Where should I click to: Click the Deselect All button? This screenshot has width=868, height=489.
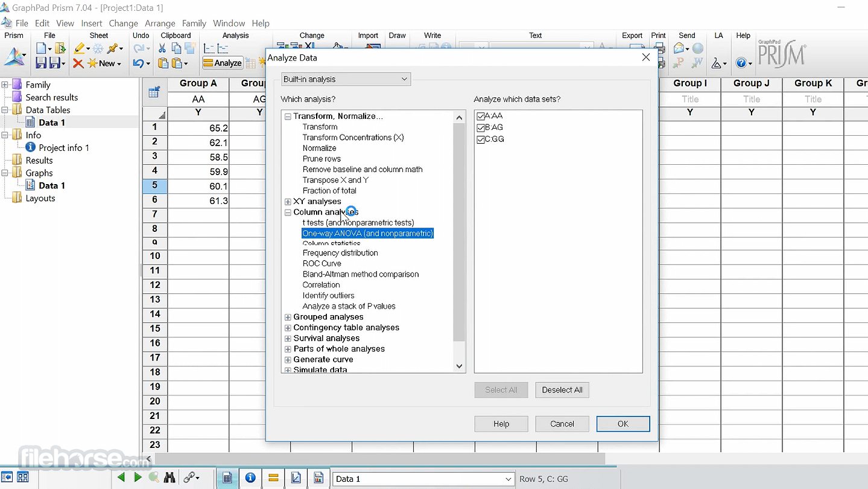[562, 390]
